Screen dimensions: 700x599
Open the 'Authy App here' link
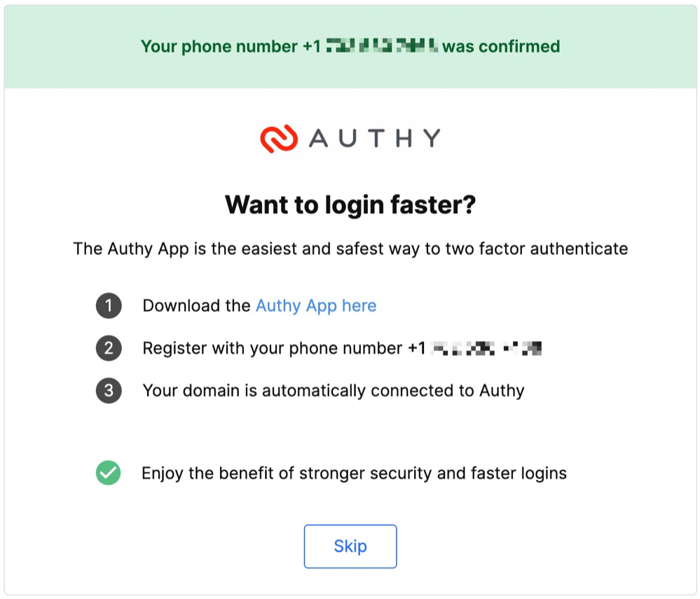click(x=316, y=306)
